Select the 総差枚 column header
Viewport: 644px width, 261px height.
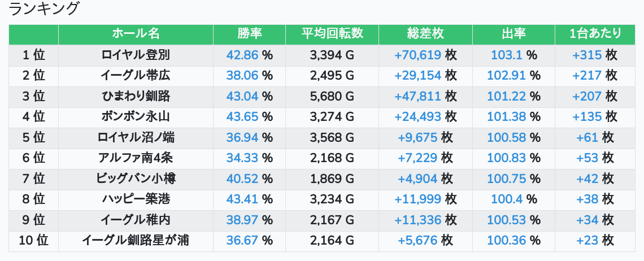point(425,34)
